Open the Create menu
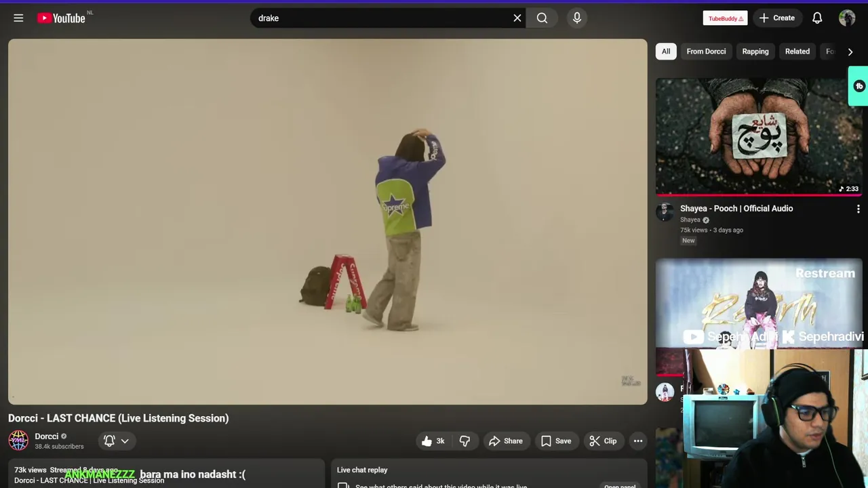Viewport: 868px width, 488px height. [777, 18]
